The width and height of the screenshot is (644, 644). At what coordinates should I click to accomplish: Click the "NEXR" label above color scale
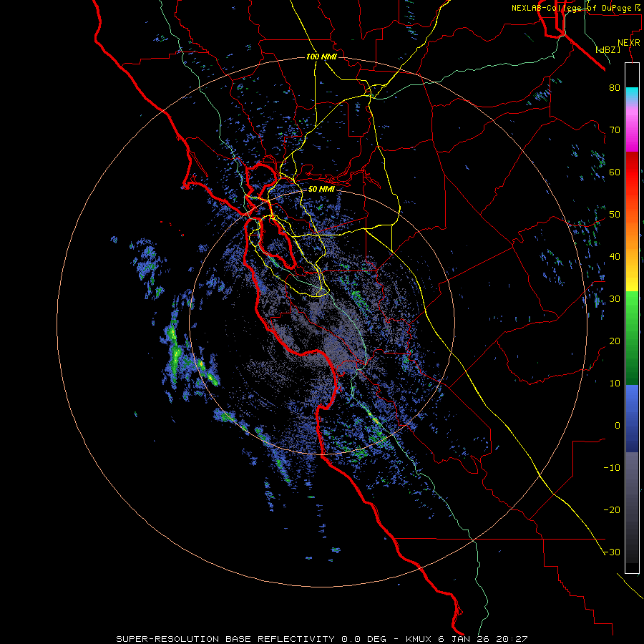629,43
